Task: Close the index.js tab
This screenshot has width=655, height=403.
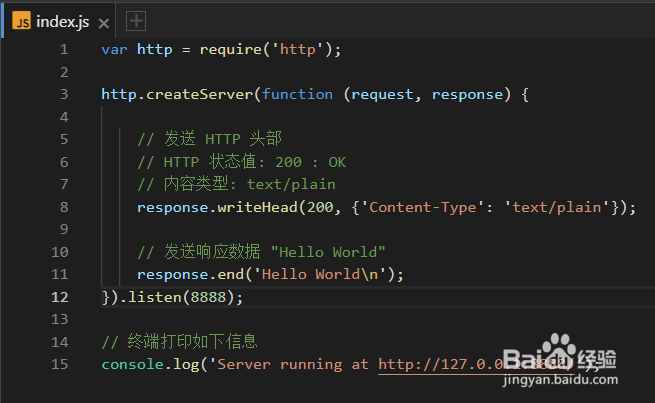Action: coord(104,23)
